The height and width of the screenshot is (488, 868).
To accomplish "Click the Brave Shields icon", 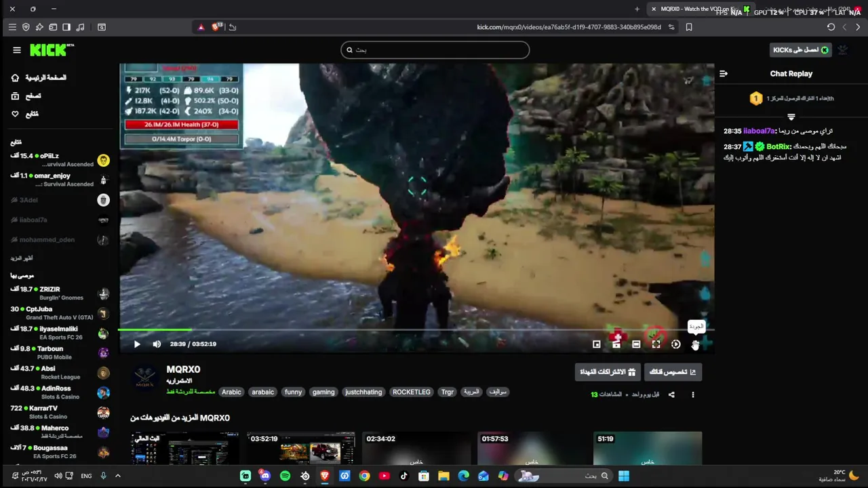I will (x=216, y=27).
